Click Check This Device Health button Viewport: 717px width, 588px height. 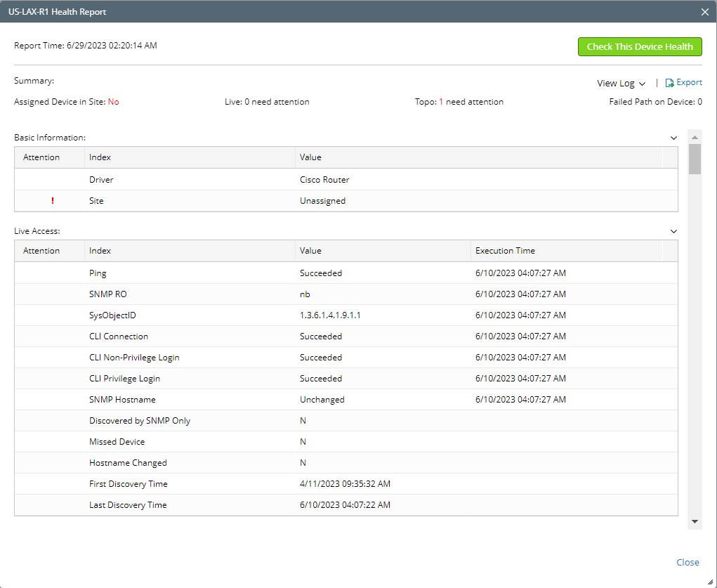click(639, 46)
